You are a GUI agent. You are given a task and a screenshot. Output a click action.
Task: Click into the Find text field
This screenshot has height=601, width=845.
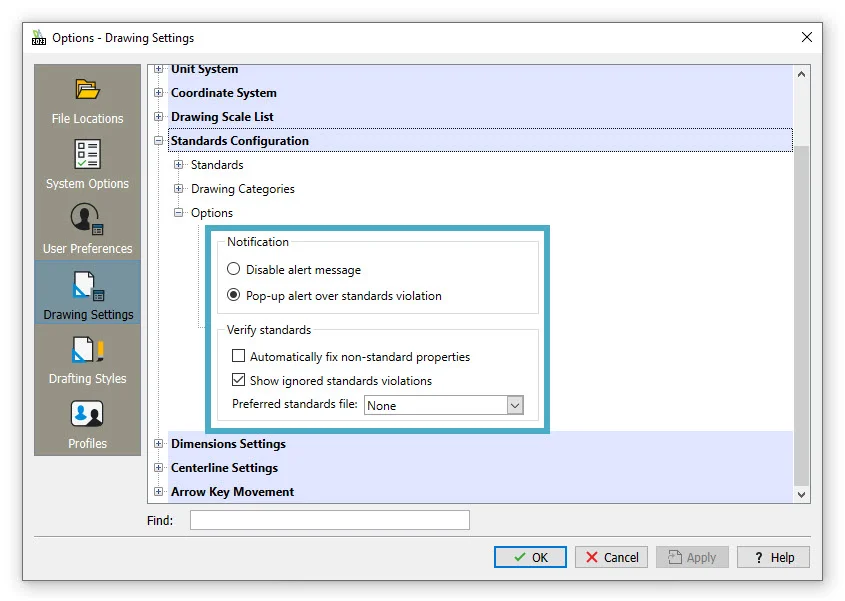coord(329,520)
